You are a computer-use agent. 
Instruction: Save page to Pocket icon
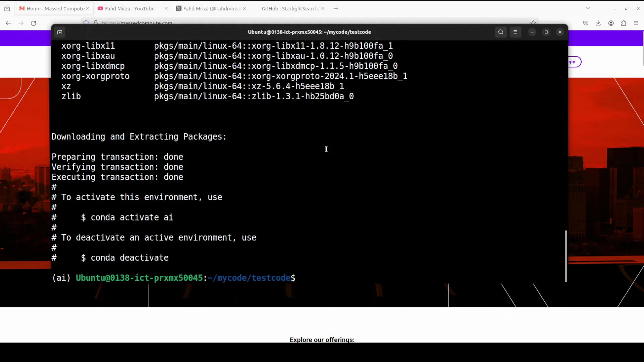[x=586, y=23]
